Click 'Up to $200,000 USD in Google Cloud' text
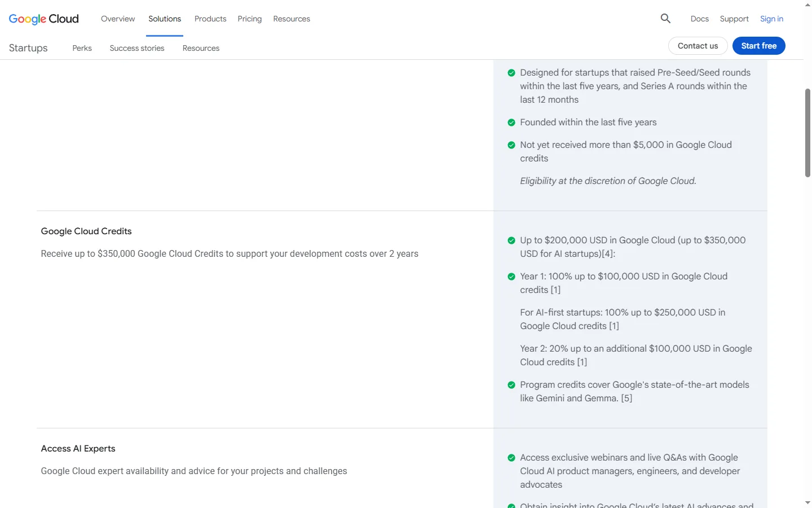 633,247
